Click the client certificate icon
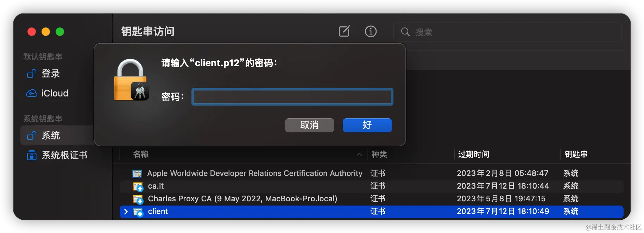This screenshot has height=233, width=644. tap(138, 212)
